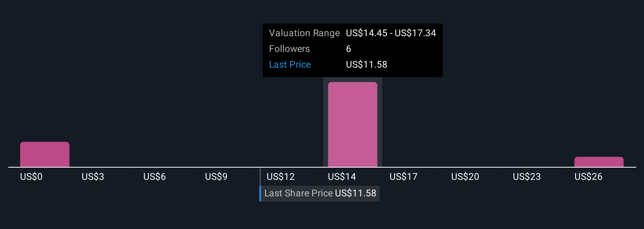The image size is (644, 229).
Task: Click the US$3 axis label
Action: tap(93, 177)
